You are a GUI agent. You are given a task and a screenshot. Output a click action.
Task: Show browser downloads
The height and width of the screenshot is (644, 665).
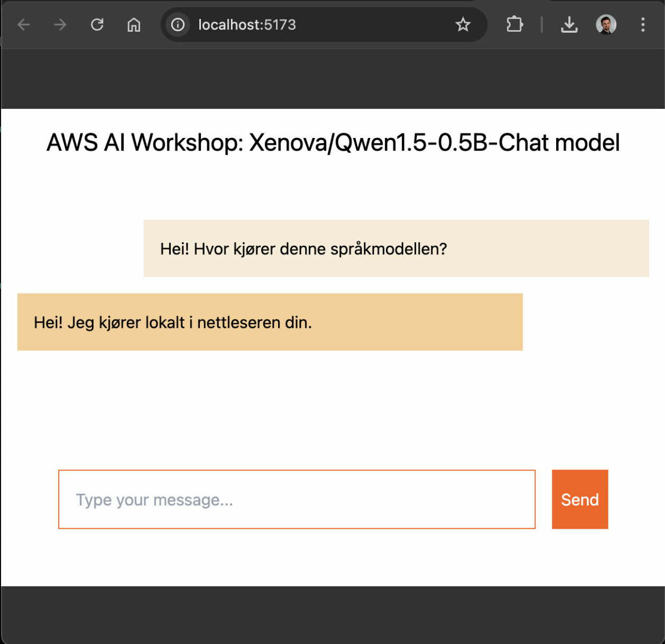tap(569, 24)
